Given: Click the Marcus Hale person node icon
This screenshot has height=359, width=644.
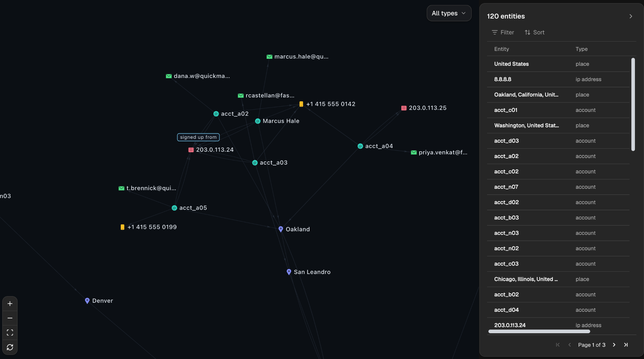Looking at the screenshot, I should coord(258,121).
